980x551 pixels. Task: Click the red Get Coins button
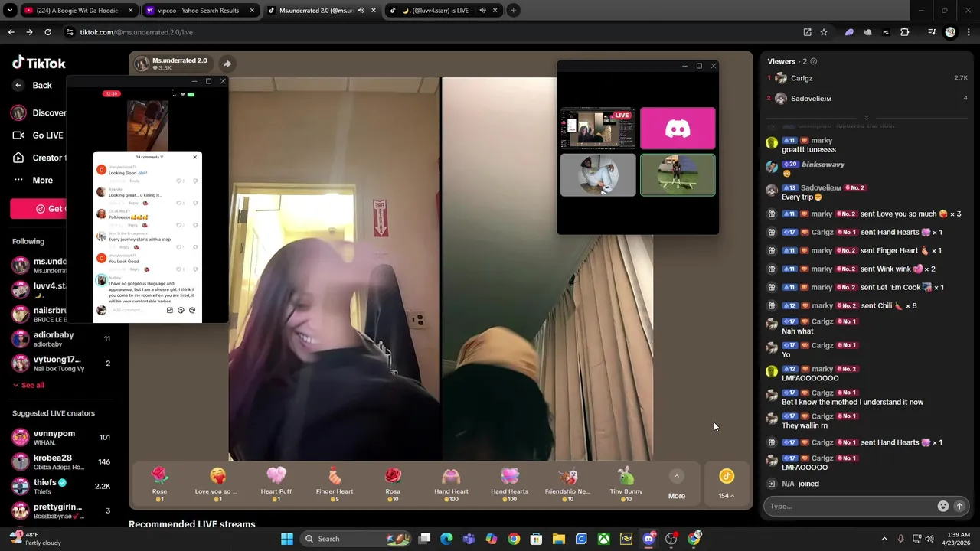coord(38,209)
